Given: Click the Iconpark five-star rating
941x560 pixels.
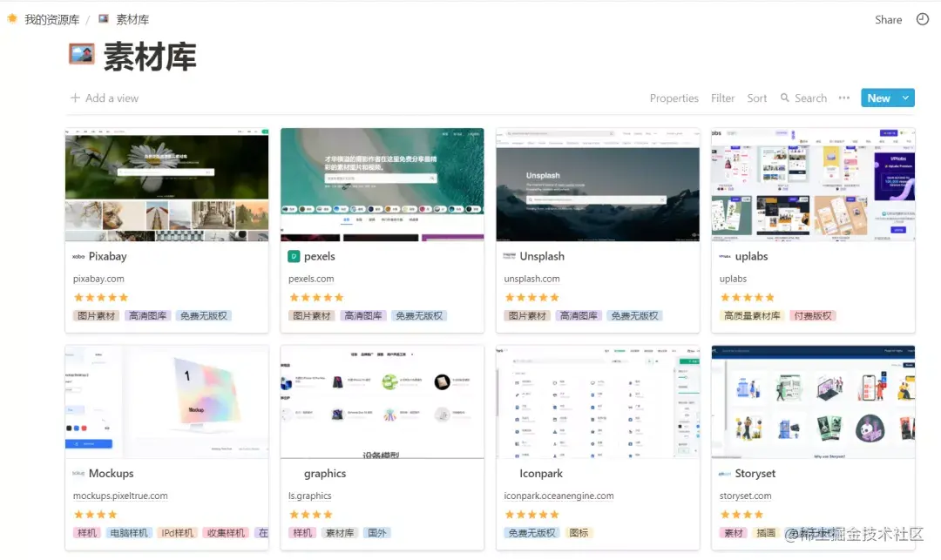Looking at the screenshot, I should [531, 515].
